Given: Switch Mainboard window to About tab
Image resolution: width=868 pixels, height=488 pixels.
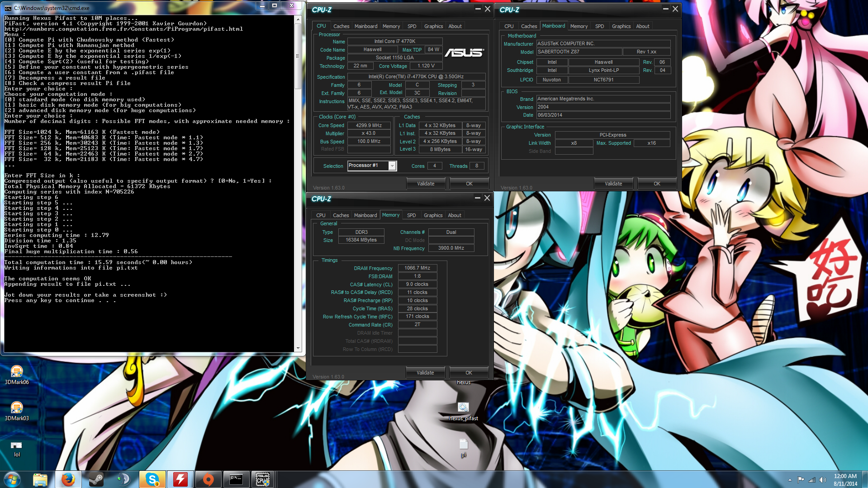Looking at the screenshot, I should coord(643,26).
